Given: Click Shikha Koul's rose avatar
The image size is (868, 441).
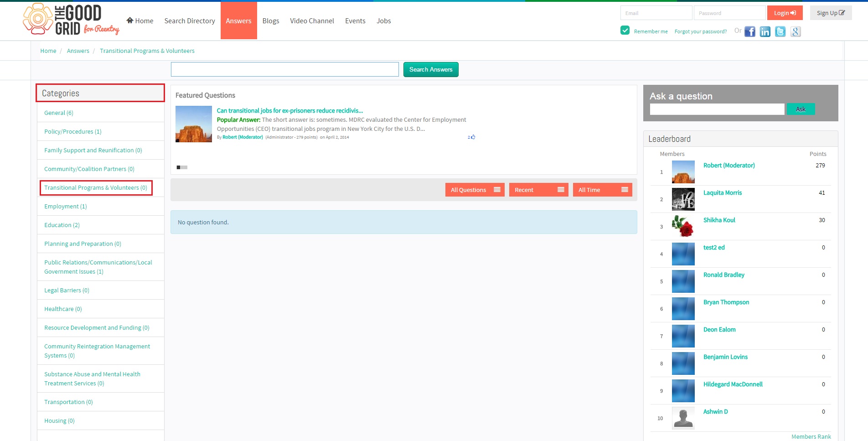Looking at the screenshot, I should coord(683,227).
